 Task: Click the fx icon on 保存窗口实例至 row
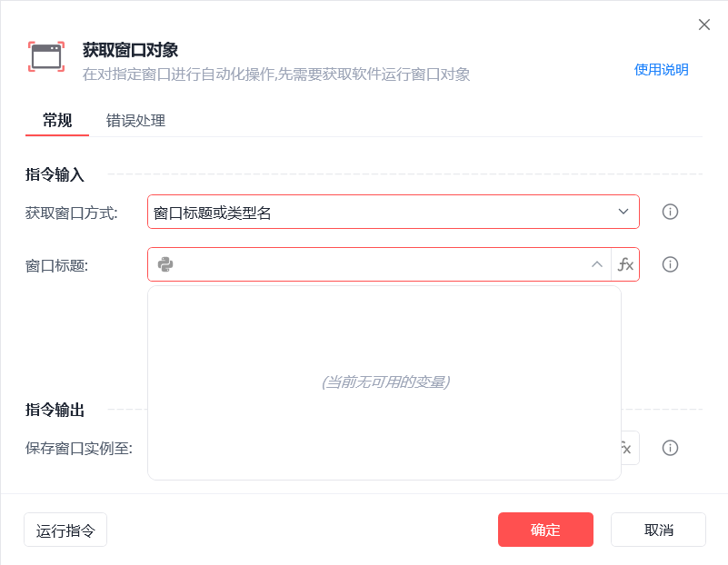click(626, 448)
